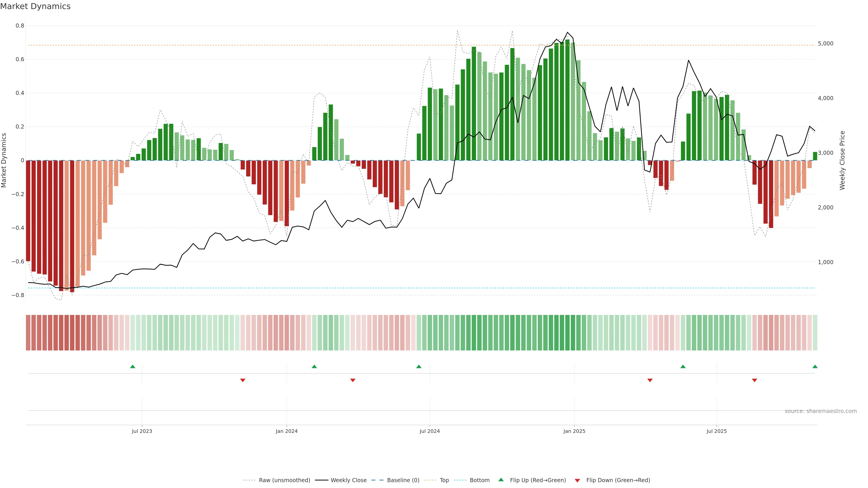Click the green flip-up triangle just before Jul 2024
Viewport: 868px width, 488px height.
(x=419, y=366)
